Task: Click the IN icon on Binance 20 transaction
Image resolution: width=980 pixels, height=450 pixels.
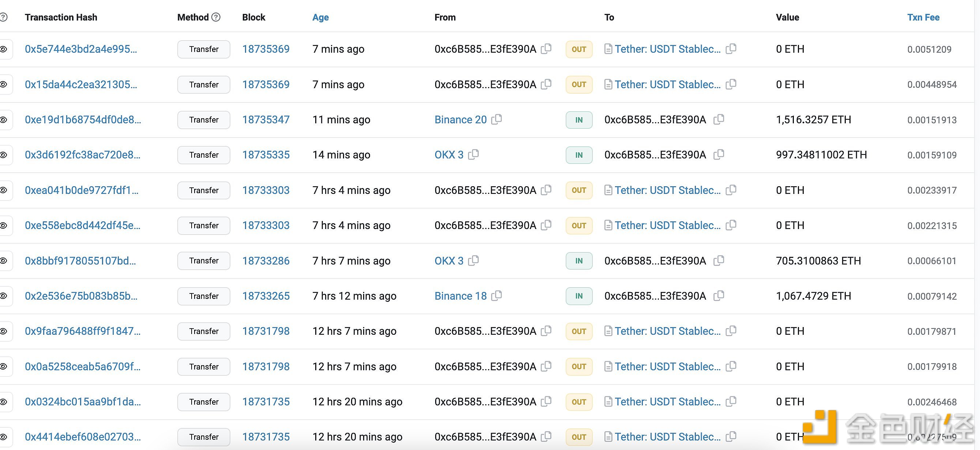Action: pyautogui.click(x=576, y=119)
